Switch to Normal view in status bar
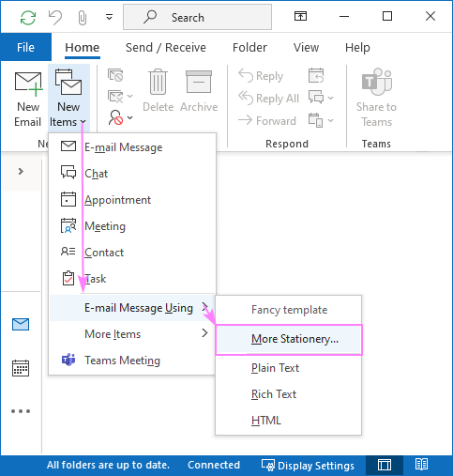 tap(385, 465)
